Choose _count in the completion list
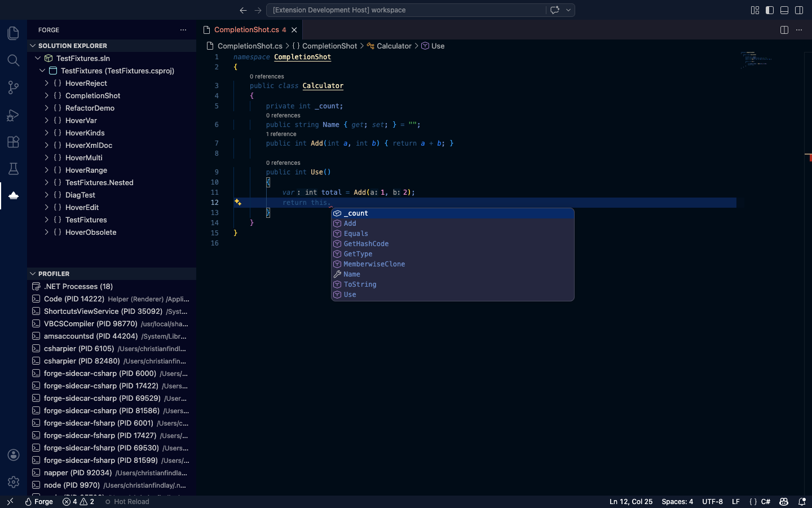 coord(452,213)
